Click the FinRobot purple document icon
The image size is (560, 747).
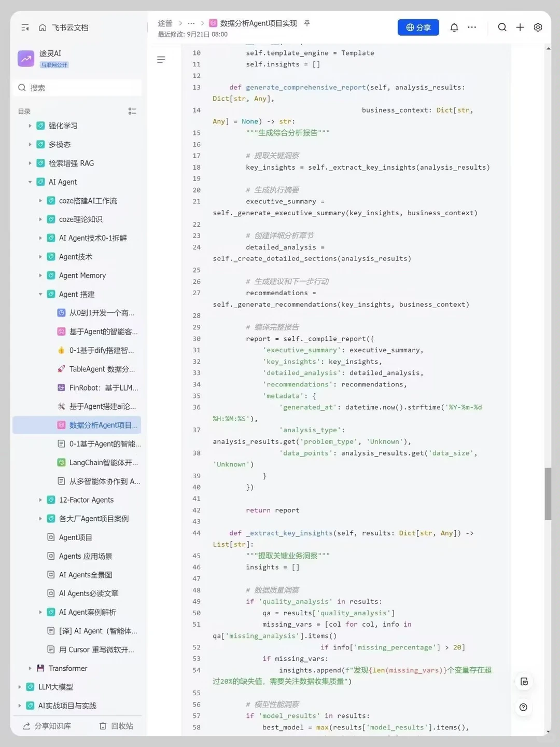61,388
